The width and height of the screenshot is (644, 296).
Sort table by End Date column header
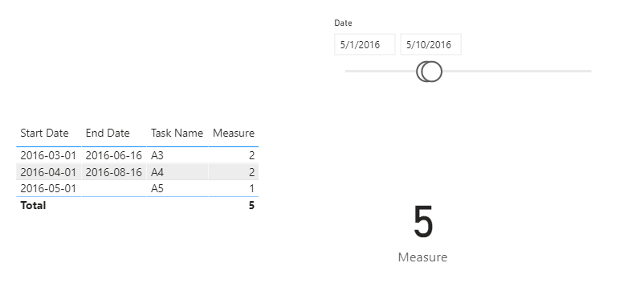(x=108, y=133)
